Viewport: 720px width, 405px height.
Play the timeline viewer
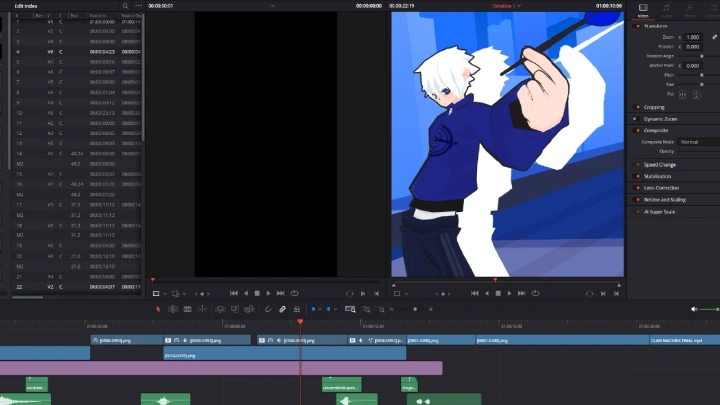pos(509,293)
